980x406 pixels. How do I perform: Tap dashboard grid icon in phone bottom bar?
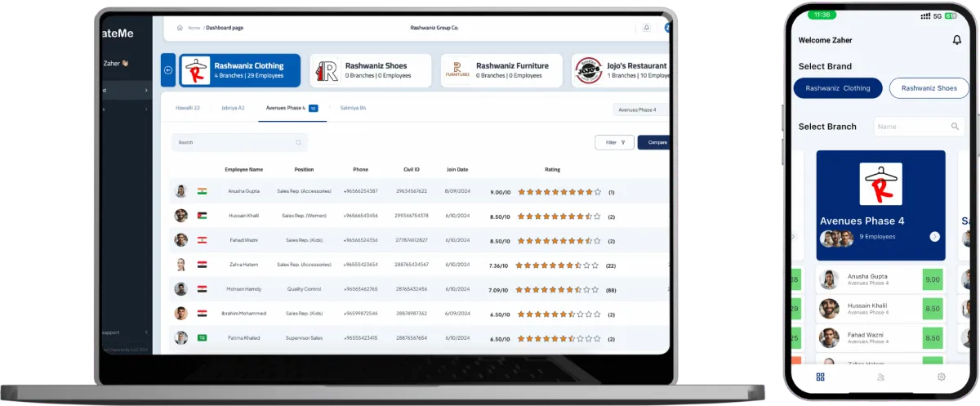[821, 377]
